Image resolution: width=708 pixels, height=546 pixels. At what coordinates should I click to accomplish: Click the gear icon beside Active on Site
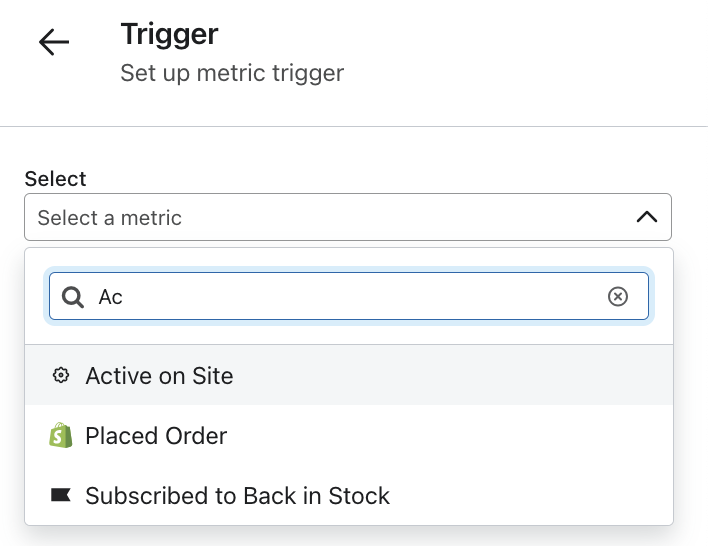[x=61, y=376]
